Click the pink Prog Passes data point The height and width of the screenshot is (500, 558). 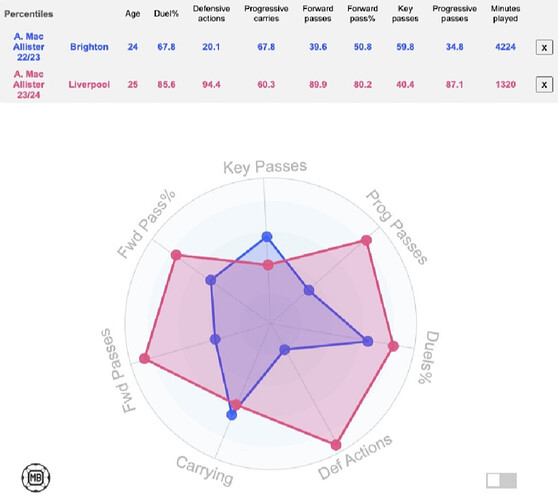click(366, 240)
